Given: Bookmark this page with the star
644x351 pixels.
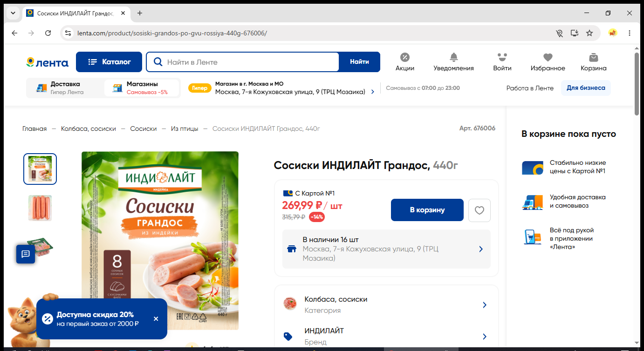Looking at the screenshot, I should tap(589, 33).
